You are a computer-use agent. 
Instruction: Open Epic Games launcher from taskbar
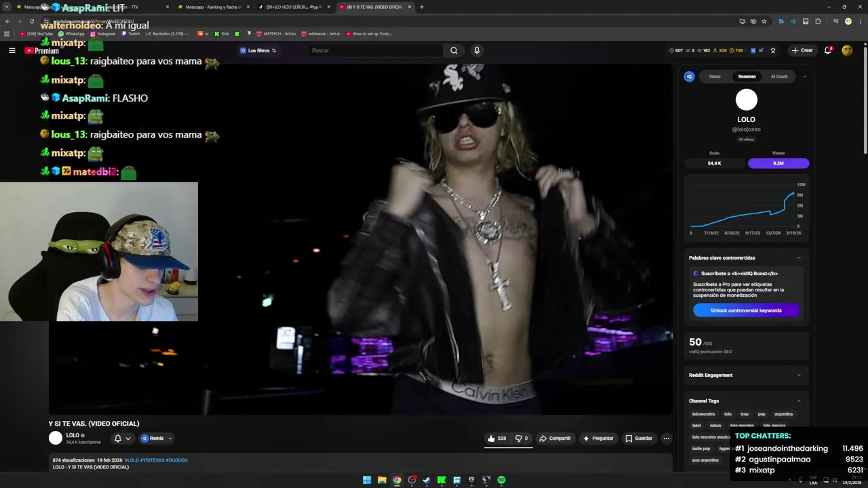471,480
